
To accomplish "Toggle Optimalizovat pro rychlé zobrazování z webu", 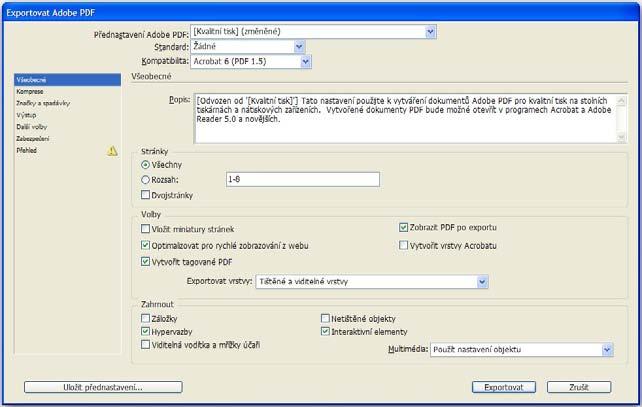I will click(x=145, y=245).
